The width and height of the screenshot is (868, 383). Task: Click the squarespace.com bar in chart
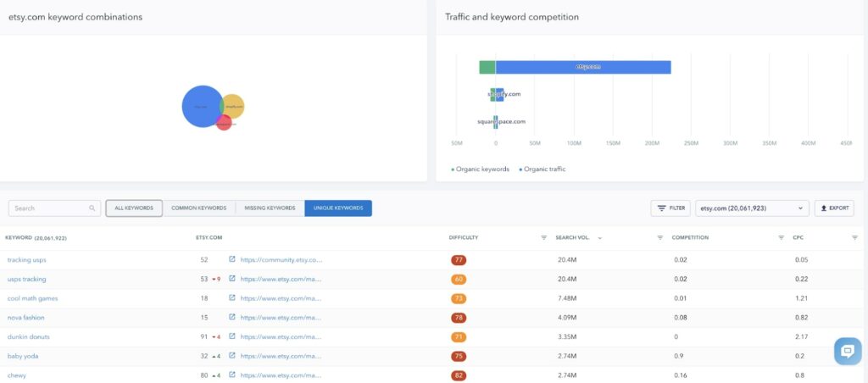pos(495,122)
